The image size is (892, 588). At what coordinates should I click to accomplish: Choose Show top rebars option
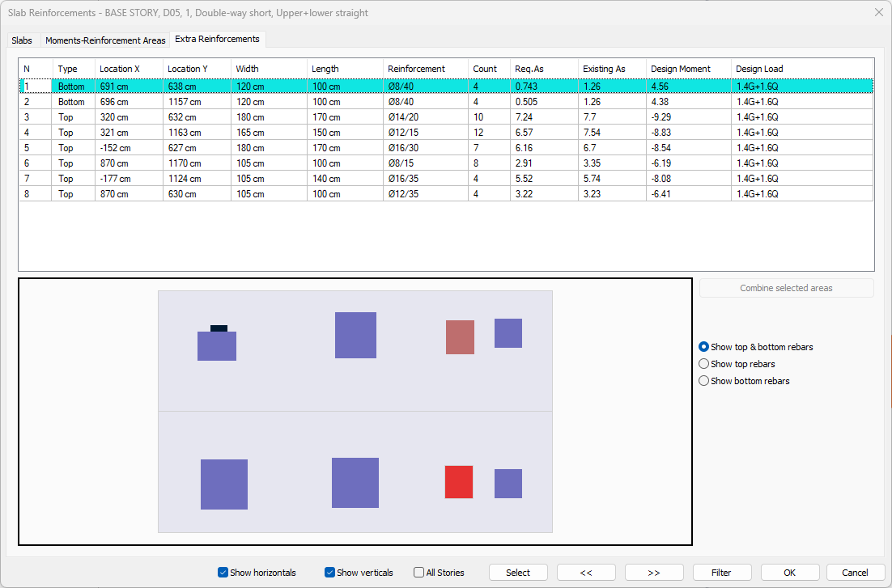[x=703, y=364]
